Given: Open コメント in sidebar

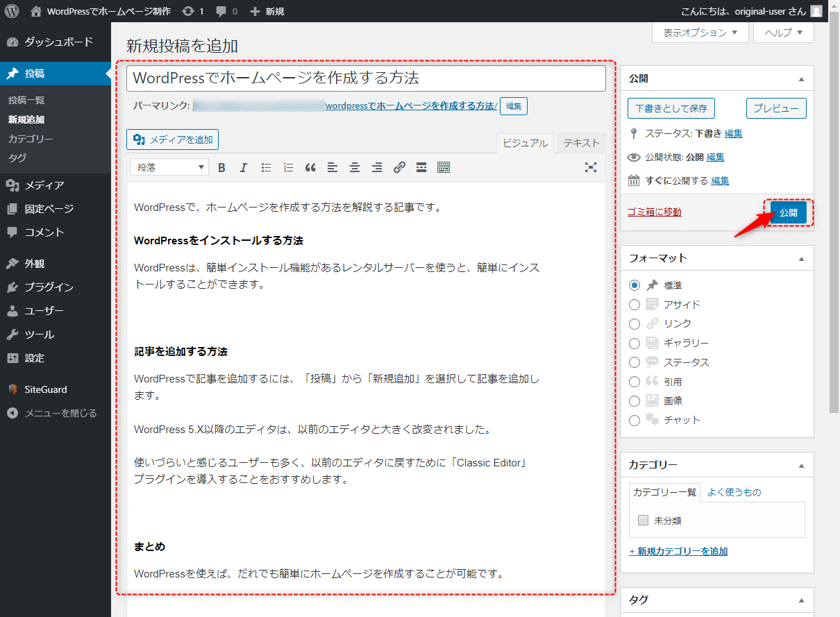Looking at the screenshot, I should point(56,233).
